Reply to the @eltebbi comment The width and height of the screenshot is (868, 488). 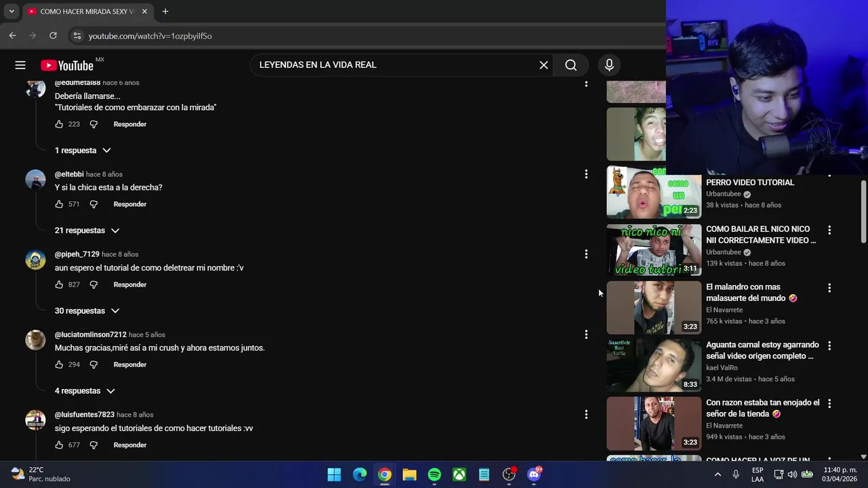click(x=130, y=204)
